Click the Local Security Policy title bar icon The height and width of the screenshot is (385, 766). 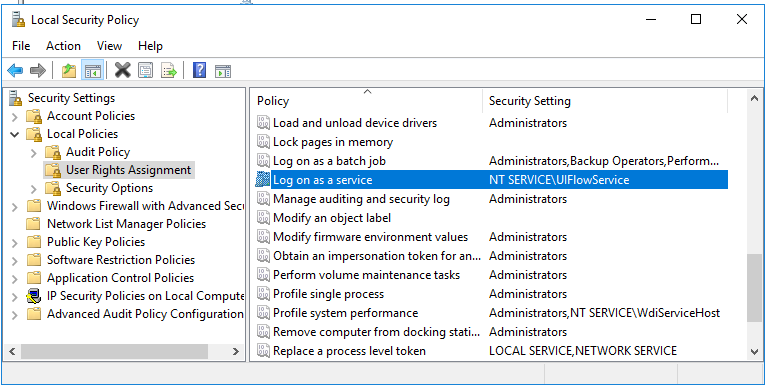pyautogui.click(x=18, y=20)
